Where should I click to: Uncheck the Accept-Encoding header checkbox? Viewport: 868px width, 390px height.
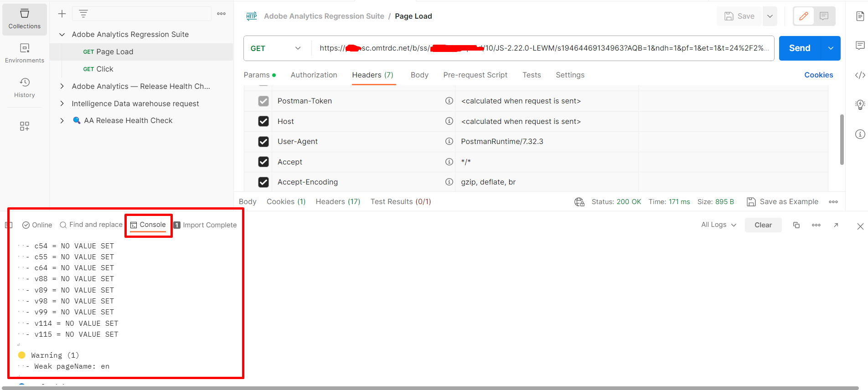coord(263,182)
